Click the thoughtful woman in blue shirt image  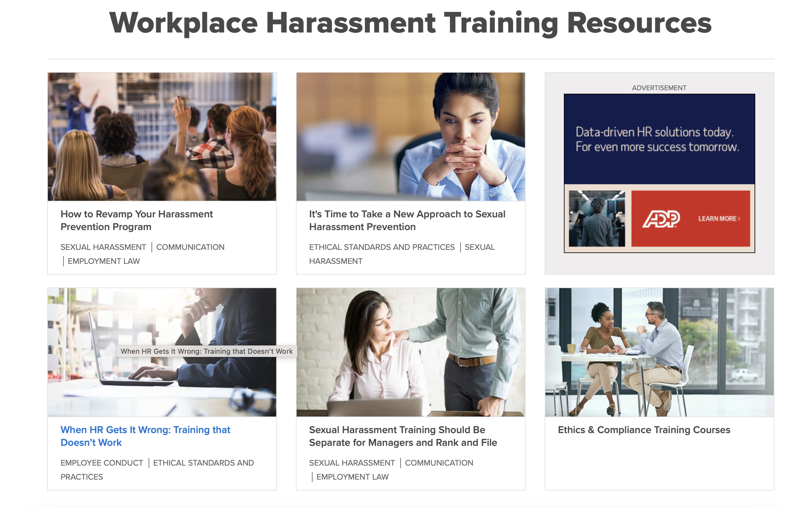[410, 137]
